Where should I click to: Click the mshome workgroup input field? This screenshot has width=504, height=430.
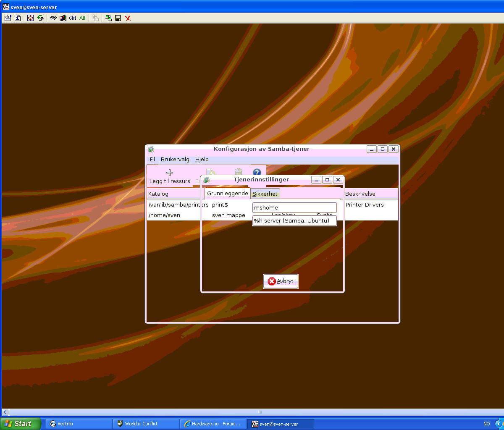pyautogui.click(x=294, y=207)
